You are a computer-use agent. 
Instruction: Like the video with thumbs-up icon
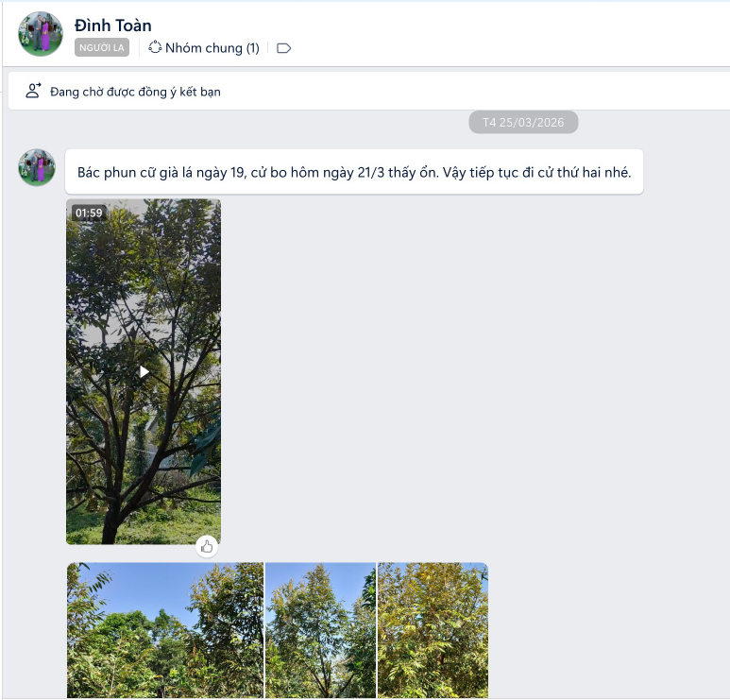[x=207, y=546]
